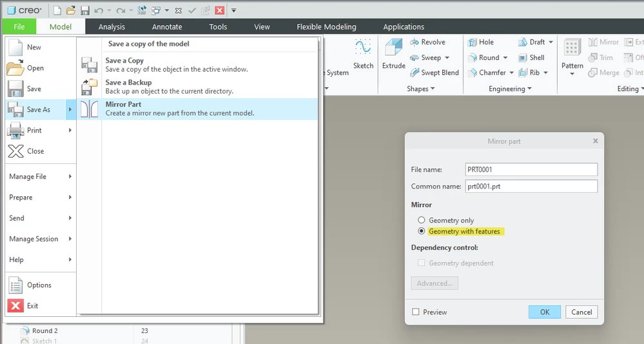
Task: Click the Round tool
Action: (x=484, y=58)
